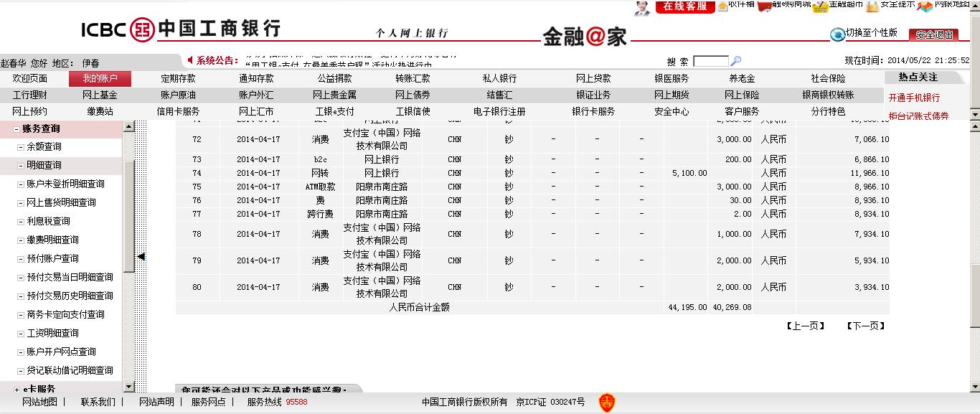
Task: Click the magnifier search icon
Action: coord(735,62)
